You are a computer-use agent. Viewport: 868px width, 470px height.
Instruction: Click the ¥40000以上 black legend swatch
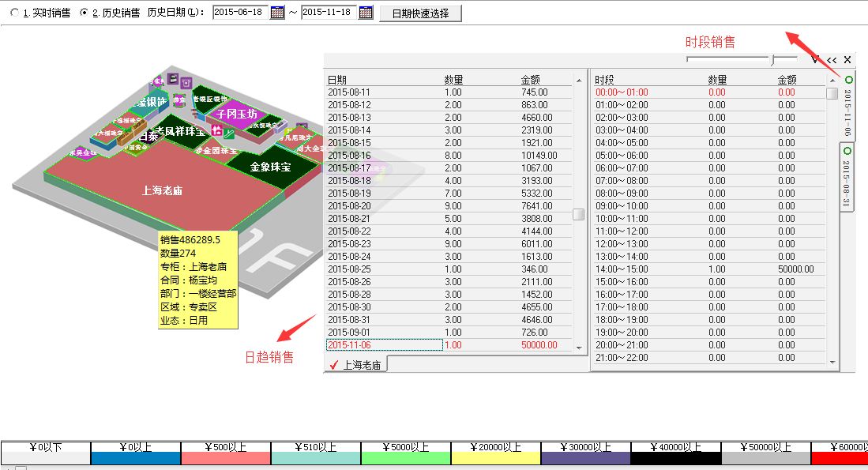click(x=676, y=458)
